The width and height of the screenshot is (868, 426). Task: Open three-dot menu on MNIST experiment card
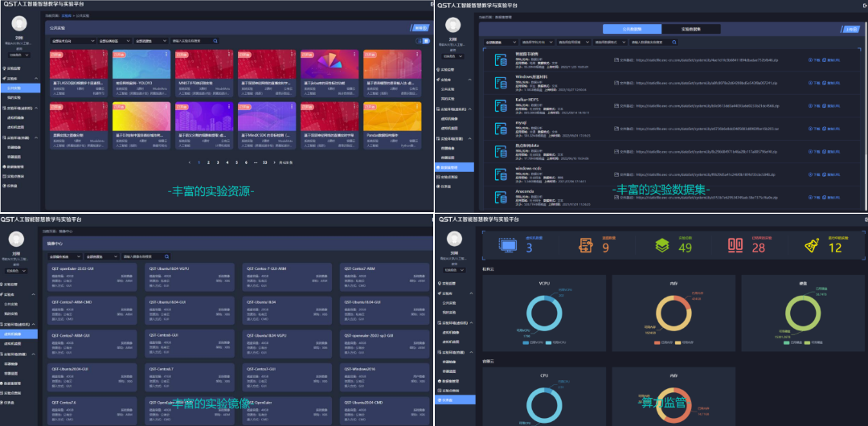point(227,54)
